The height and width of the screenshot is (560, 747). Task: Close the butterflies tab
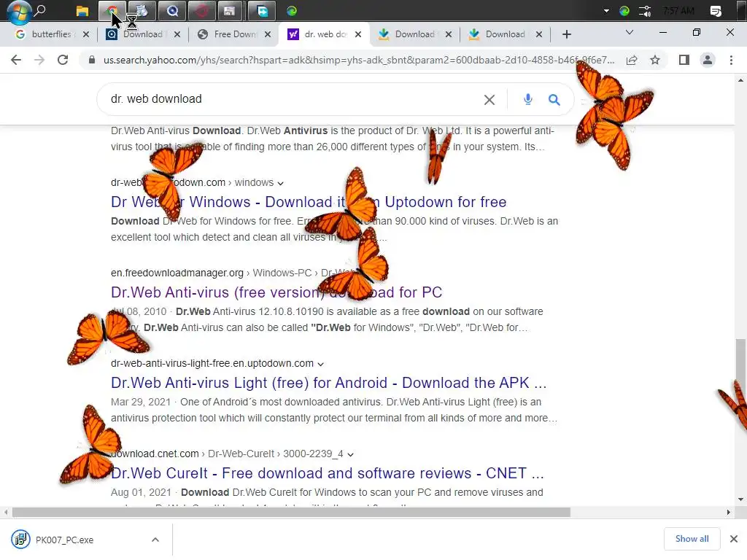[86, 34]
